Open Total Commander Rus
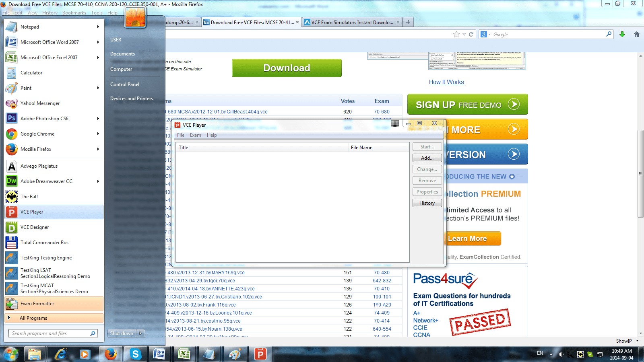Viewport: 644px width, 362px height. pos(54,243)
